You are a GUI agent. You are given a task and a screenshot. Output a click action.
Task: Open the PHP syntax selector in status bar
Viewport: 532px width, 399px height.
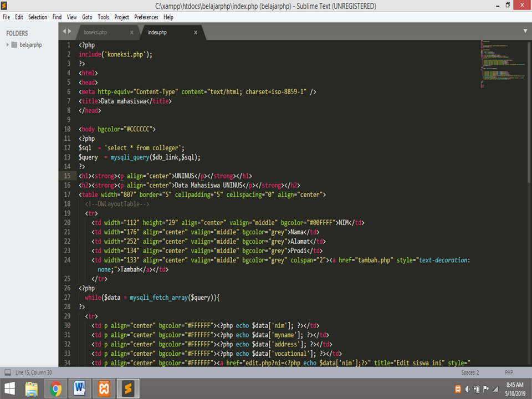click(508, 372)
